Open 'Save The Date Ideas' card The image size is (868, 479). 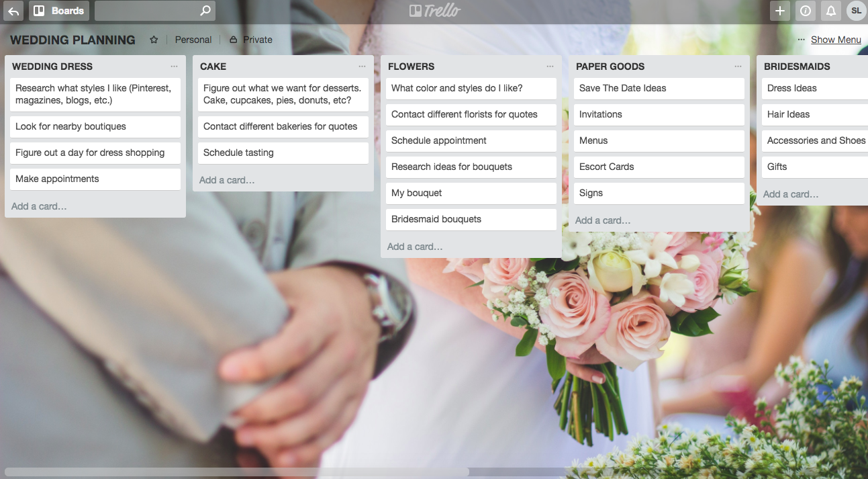point(659,88)
